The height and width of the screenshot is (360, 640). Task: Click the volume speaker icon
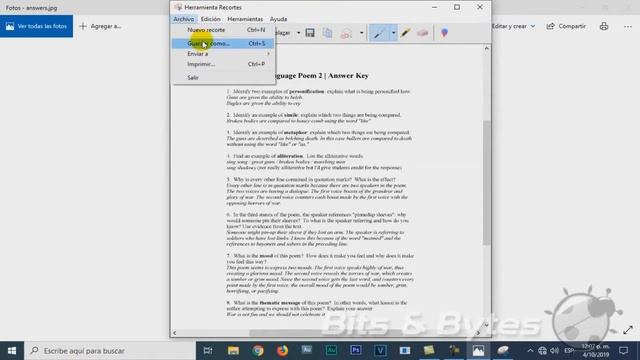[x=554, y=351]
